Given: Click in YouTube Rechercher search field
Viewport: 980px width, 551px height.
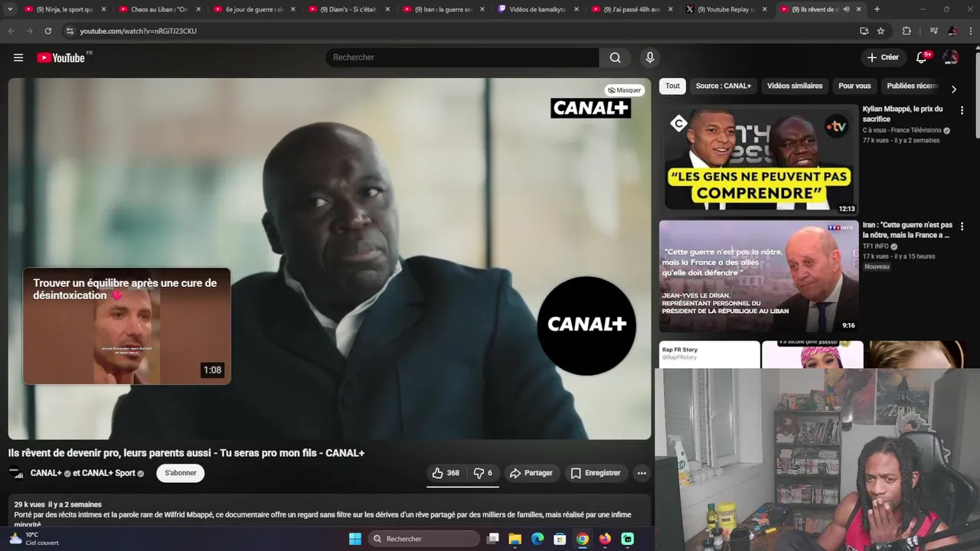Looking at the screenshot, I should (x=462, y=57).
